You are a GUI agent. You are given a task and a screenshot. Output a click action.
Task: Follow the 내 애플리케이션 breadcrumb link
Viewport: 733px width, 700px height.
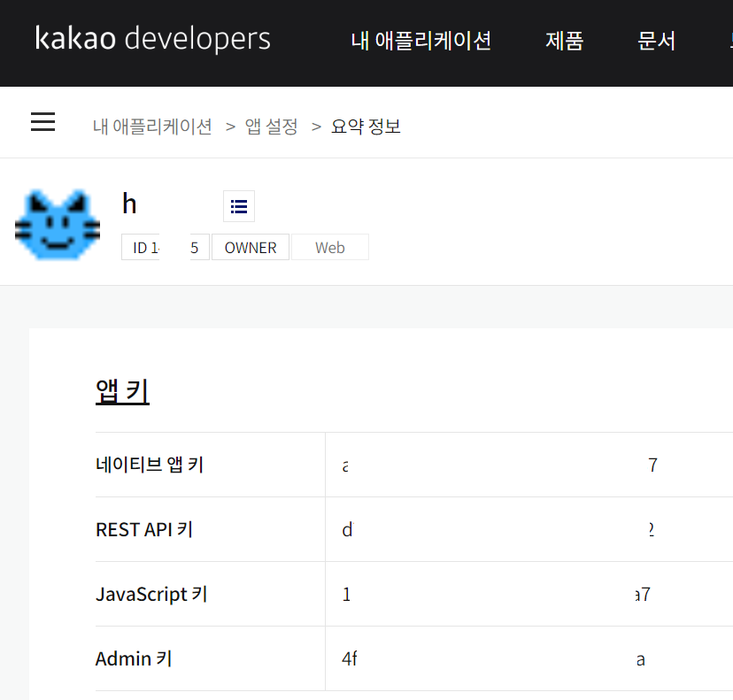(152, 127)
